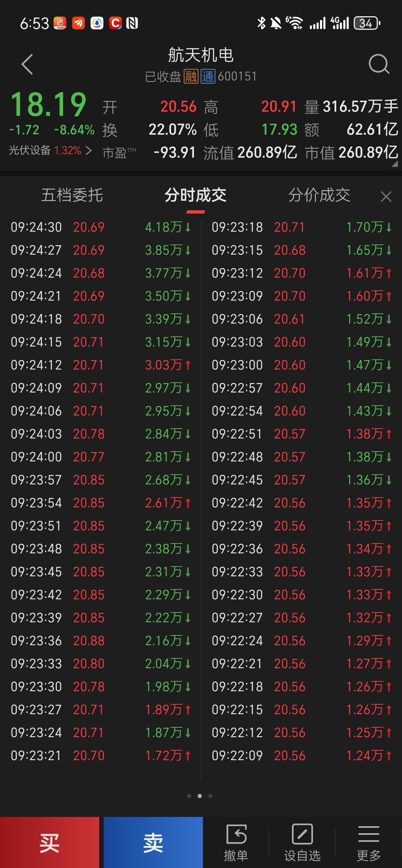Tap the 通 stock connect badge
Screen dimensions: 402x868
tap(208, 77)
